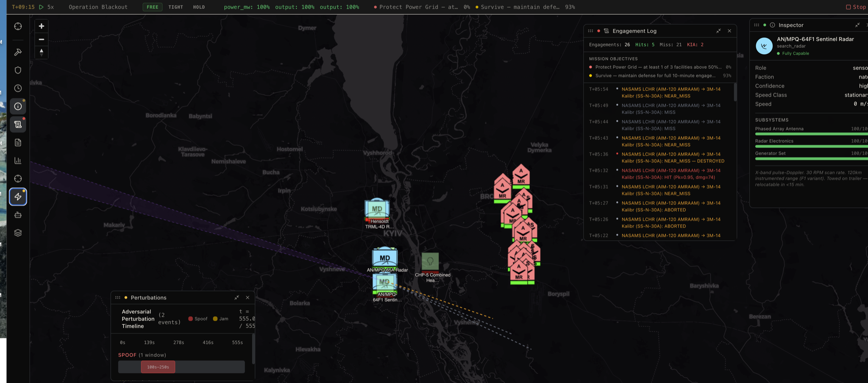
Task: Toggle the Engagement Log scroll icon in sidebar
Action: pos(18,125)
